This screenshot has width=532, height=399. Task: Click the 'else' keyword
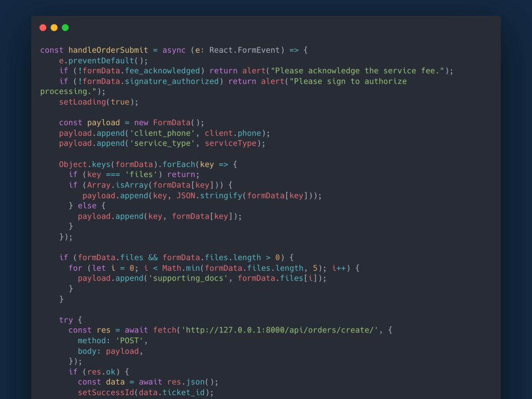tap(87, 206)
